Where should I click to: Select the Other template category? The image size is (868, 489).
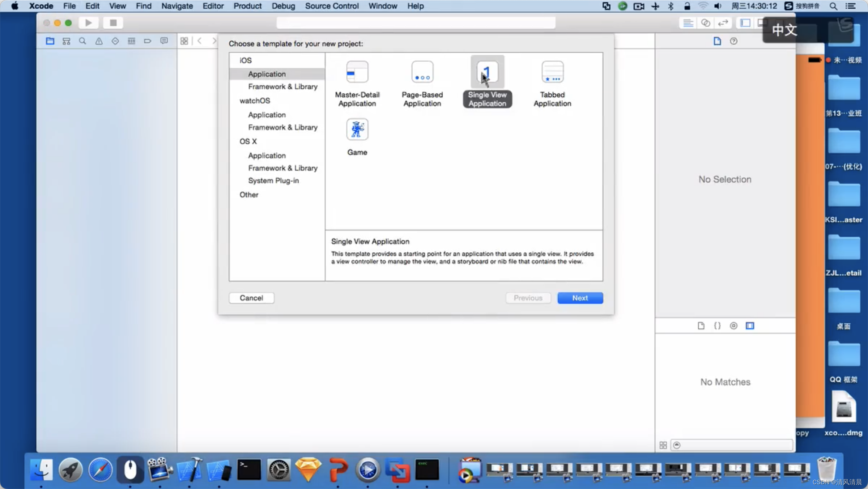click(249, 195)
